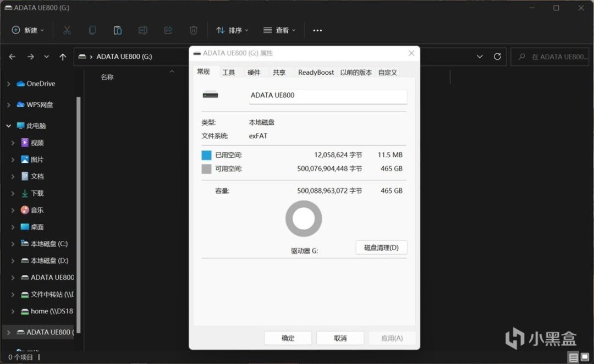This screenshot has width=594, height=364.
Task: Expand the 视频 tree node chevron
Action: click(13, 143)
